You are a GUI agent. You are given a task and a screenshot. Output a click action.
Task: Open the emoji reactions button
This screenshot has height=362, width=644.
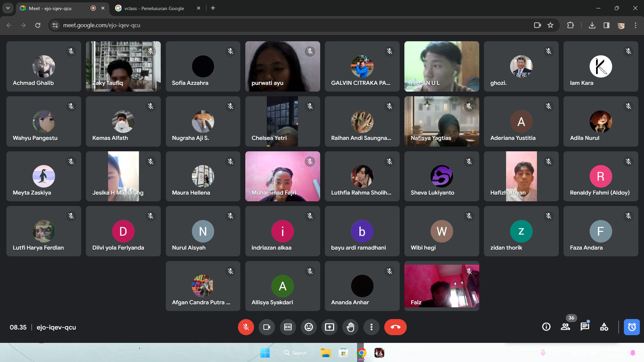pos(308,327)
